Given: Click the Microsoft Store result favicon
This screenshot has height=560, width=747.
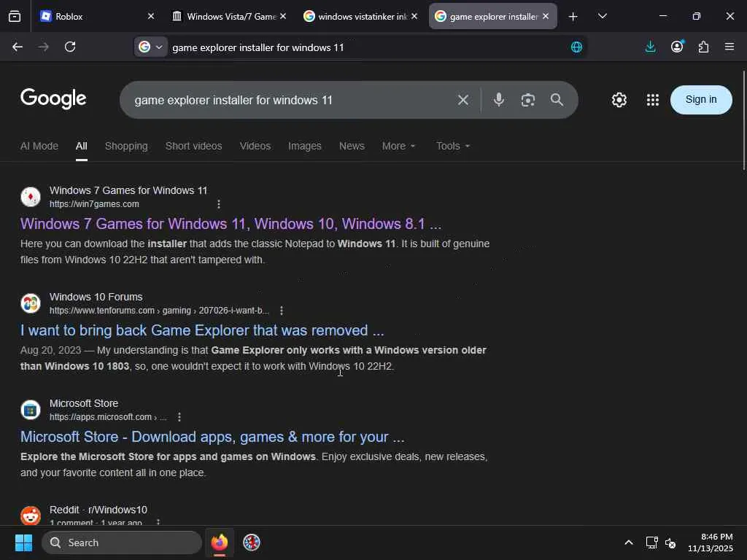Looking at the screenshot, I should pos(31,410).
